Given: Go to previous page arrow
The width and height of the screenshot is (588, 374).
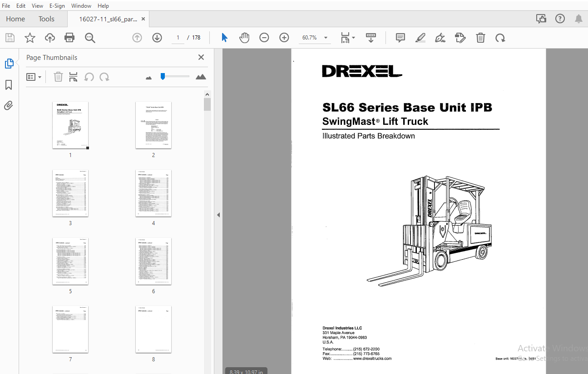Looking at the screenshot, I should click(137, 38).
